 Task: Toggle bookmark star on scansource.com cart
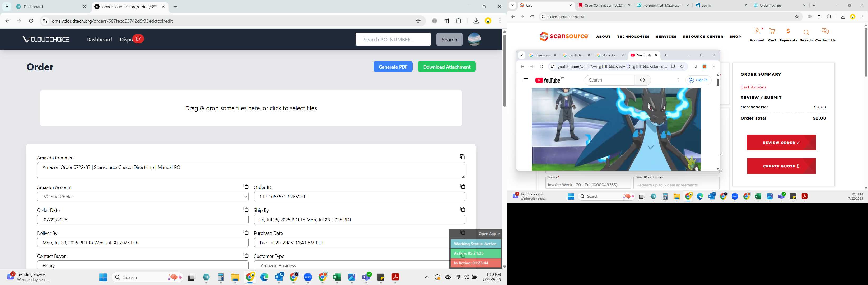coord(797,16)
